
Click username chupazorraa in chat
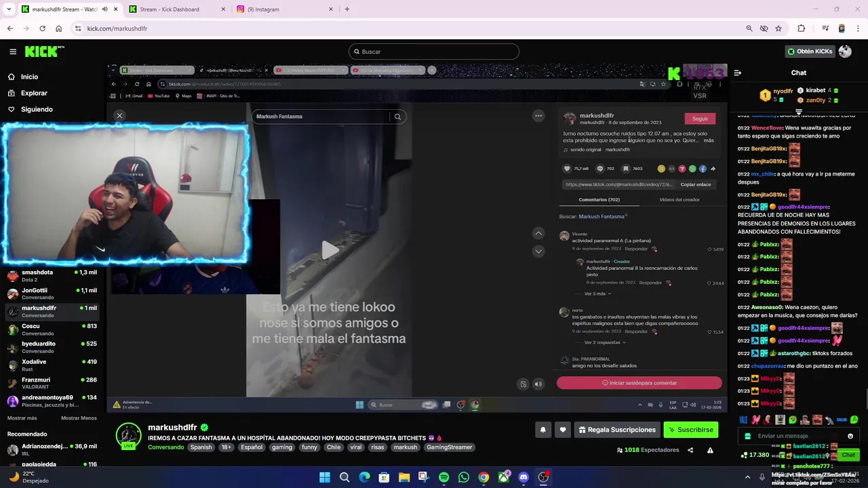(x=767, y=366)
